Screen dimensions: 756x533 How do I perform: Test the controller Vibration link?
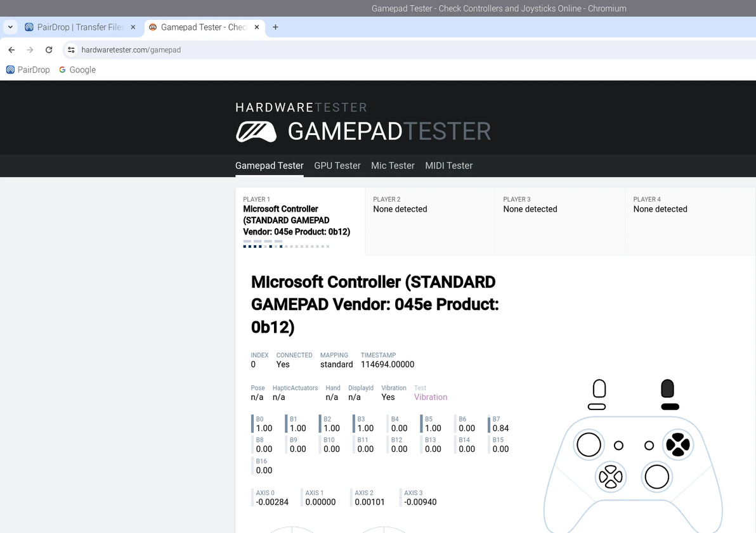point(431,397)
